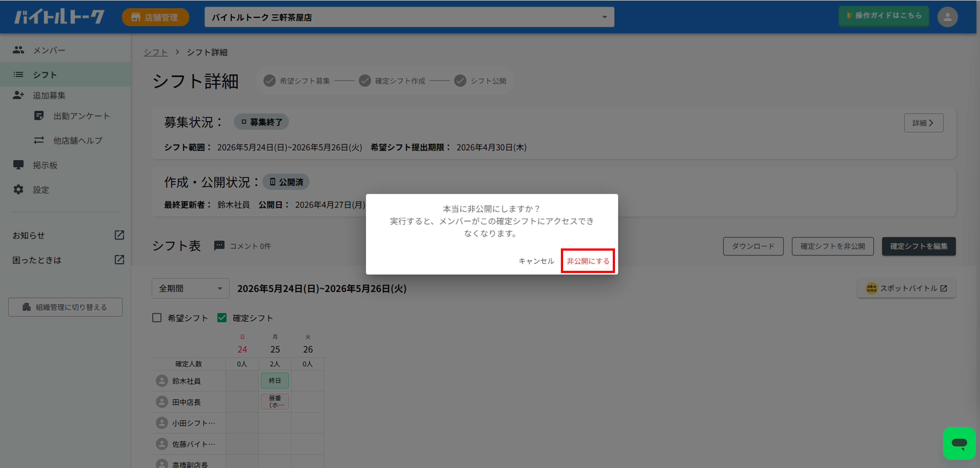Image resolution: width=980 pixels, height=468 pixels.
Task: Select the Tuesday 26 date column header
Action: [308, 344]
